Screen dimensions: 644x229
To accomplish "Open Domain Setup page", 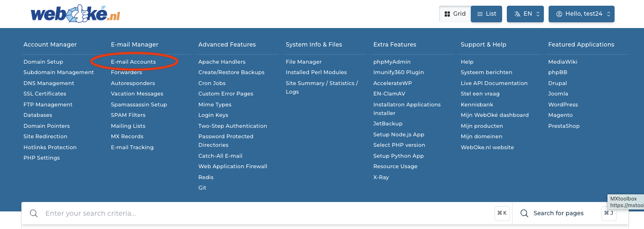I will click(43, 62).
